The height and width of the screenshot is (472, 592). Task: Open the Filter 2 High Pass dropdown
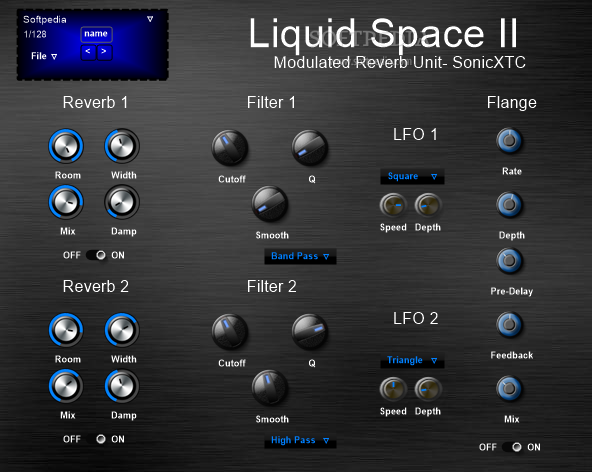tap(300, 440)
